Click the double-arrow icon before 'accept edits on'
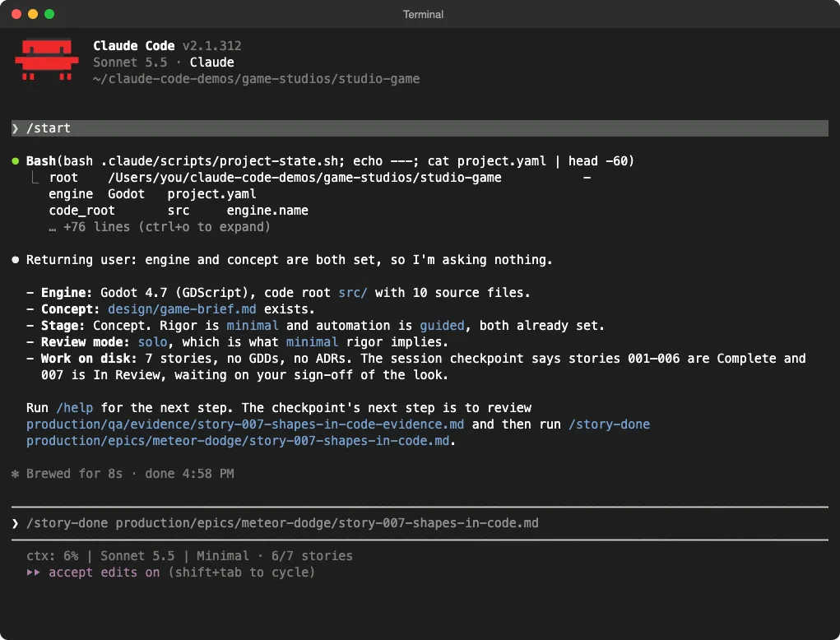Screen dimensions: 840x640 coord(33,573)
